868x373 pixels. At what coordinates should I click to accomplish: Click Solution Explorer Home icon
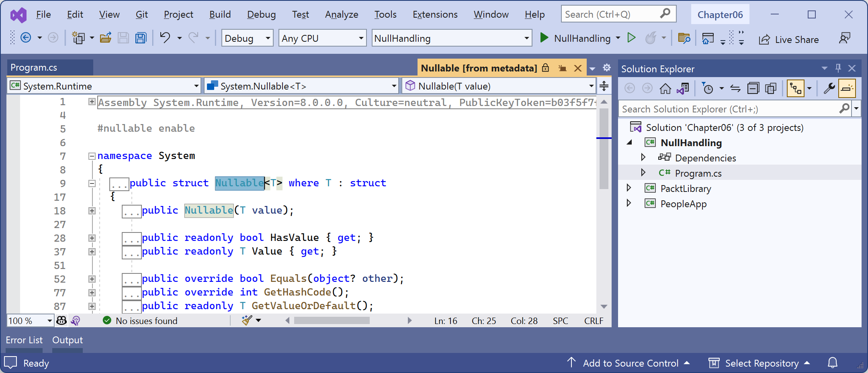[665, 88]
